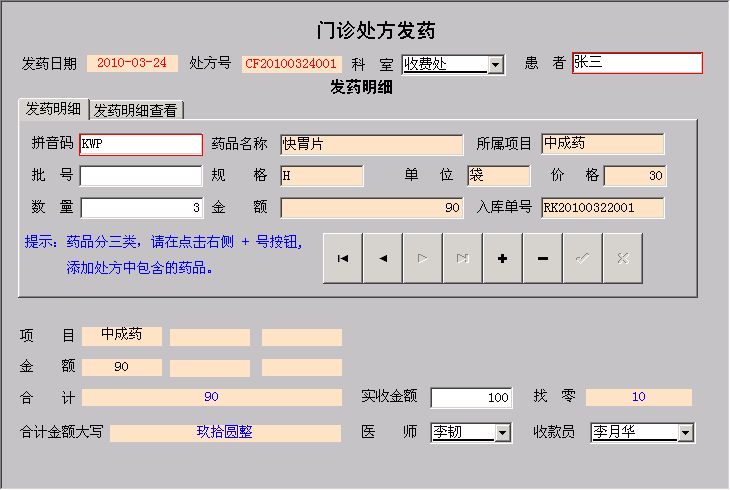Click the 实收金额 received amount field

471,398
